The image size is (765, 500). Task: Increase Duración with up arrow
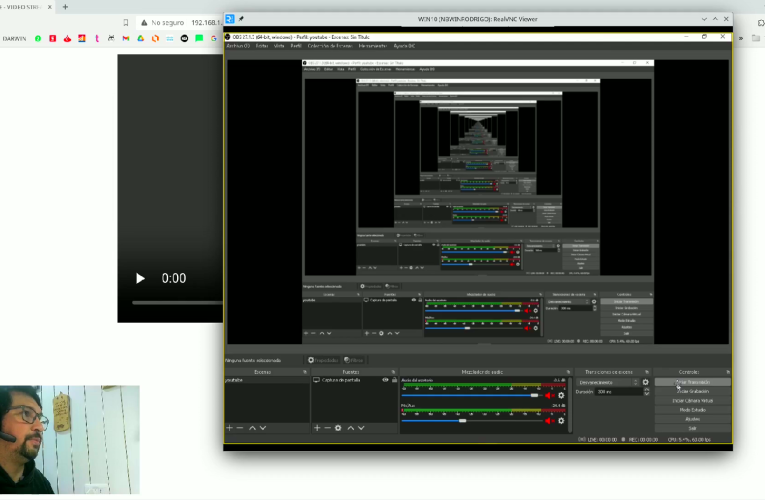coord(647,390)
